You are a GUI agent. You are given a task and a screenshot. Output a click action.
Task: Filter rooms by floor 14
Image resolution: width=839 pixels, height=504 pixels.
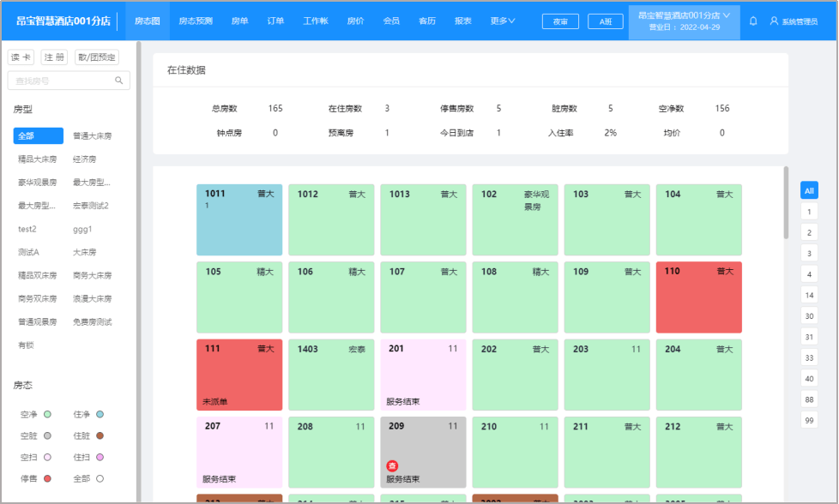[809, 295]
